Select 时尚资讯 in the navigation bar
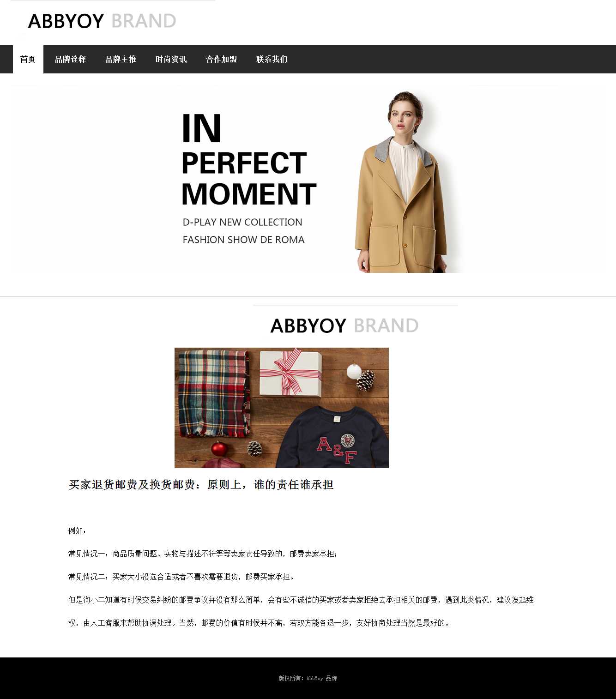Viewport: 616px width, 699px height. pos(171,59)
